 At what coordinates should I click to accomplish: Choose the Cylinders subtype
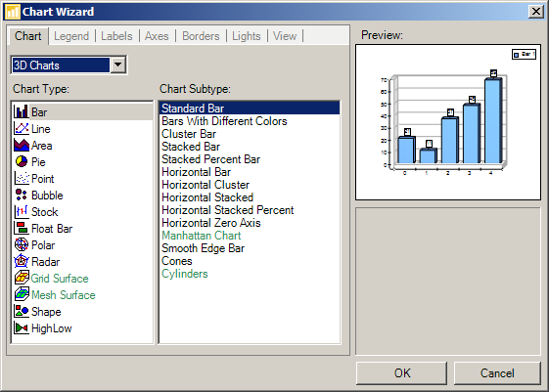pyautogui.click(x=185, y=274)
